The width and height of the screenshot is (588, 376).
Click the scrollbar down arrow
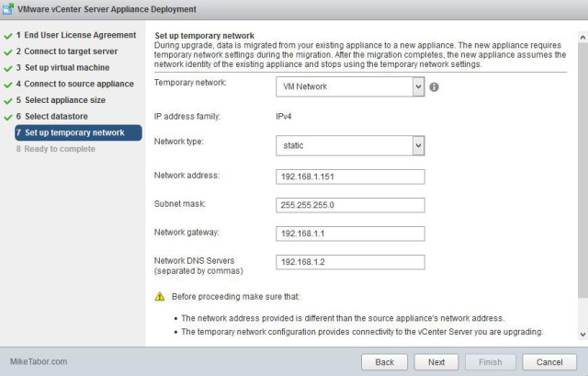point(582,335)
